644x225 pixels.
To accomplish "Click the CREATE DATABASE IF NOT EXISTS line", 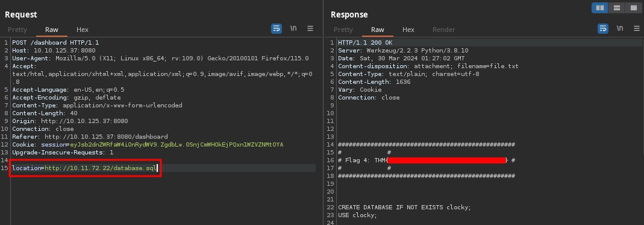I will click(405, 207).
